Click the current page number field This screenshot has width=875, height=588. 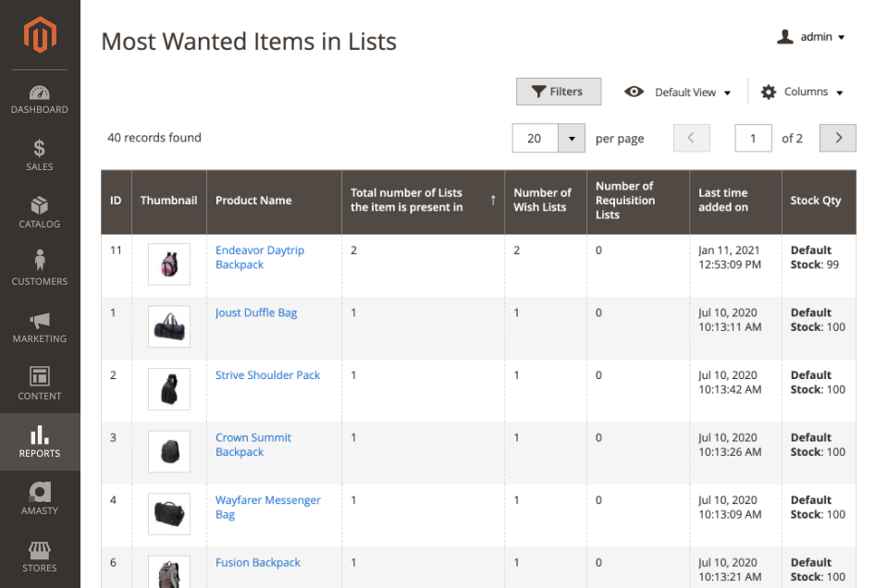pyautogui.click(x=753, y=139)
